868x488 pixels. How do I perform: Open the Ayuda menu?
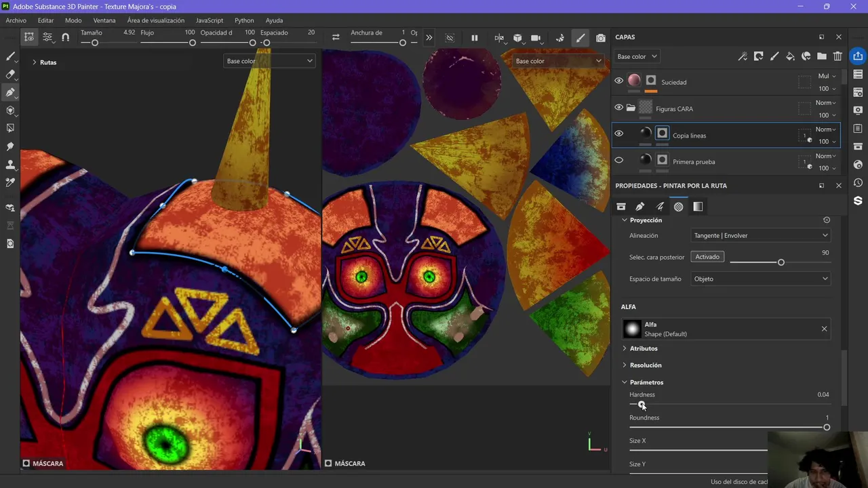pos(274,20)
